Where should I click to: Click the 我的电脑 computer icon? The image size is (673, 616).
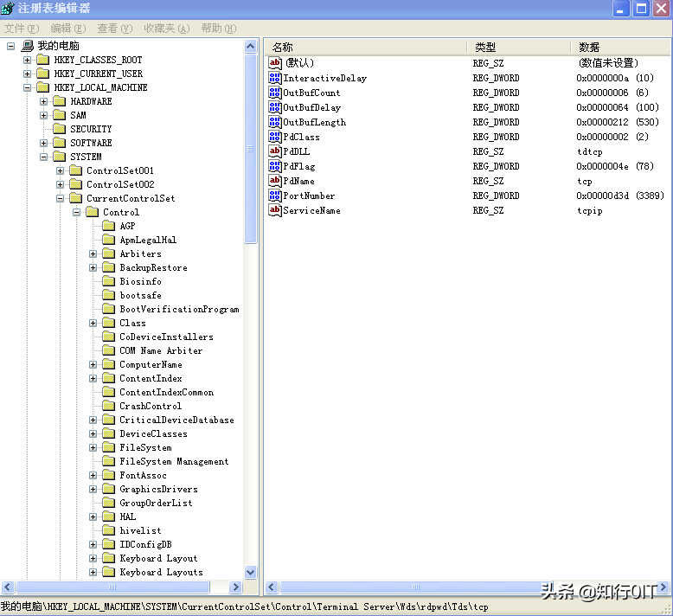tap(28, 46)
